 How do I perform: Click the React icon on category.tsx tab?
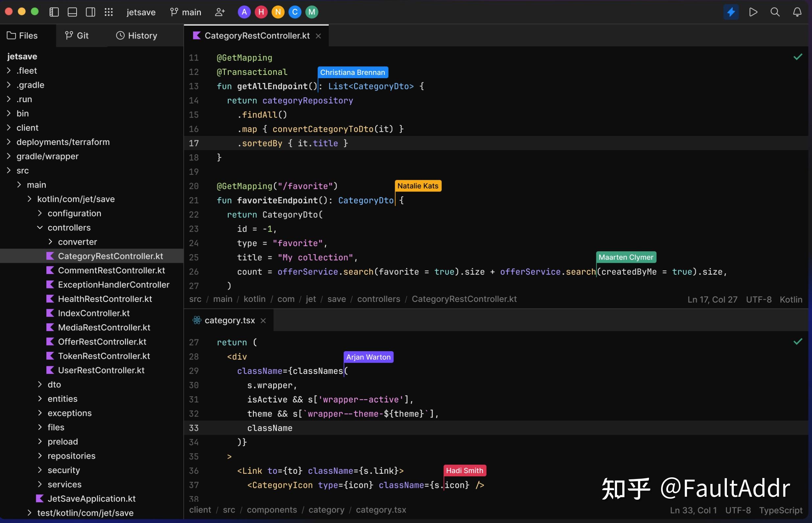[196, 320]
